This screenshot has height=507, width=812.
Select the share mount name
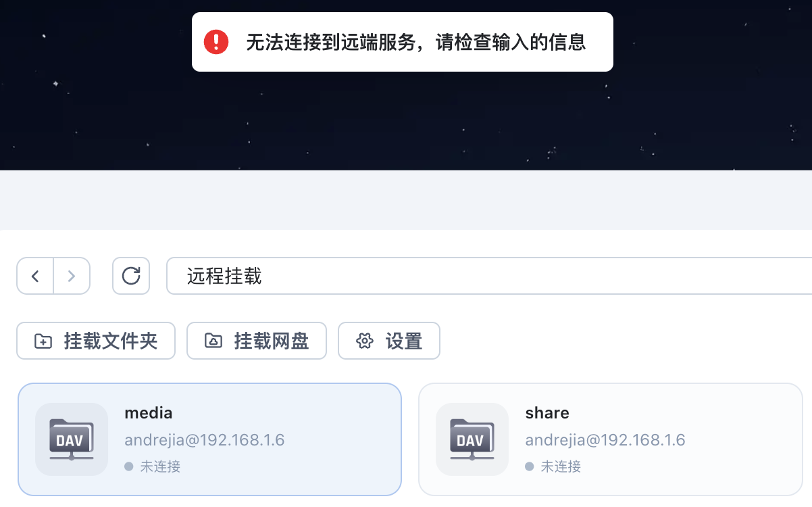547,413
